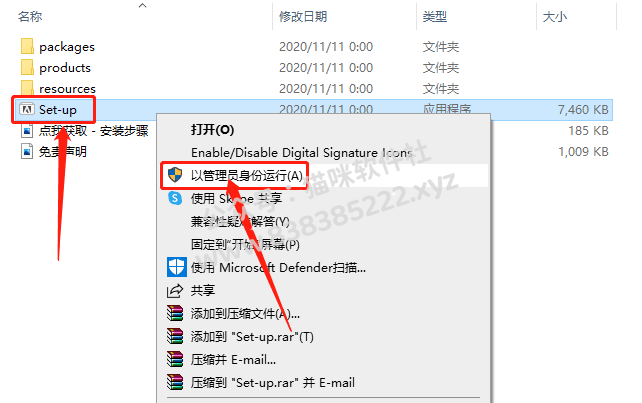Click the admin shield icon in context menu

tap(175, 175)
